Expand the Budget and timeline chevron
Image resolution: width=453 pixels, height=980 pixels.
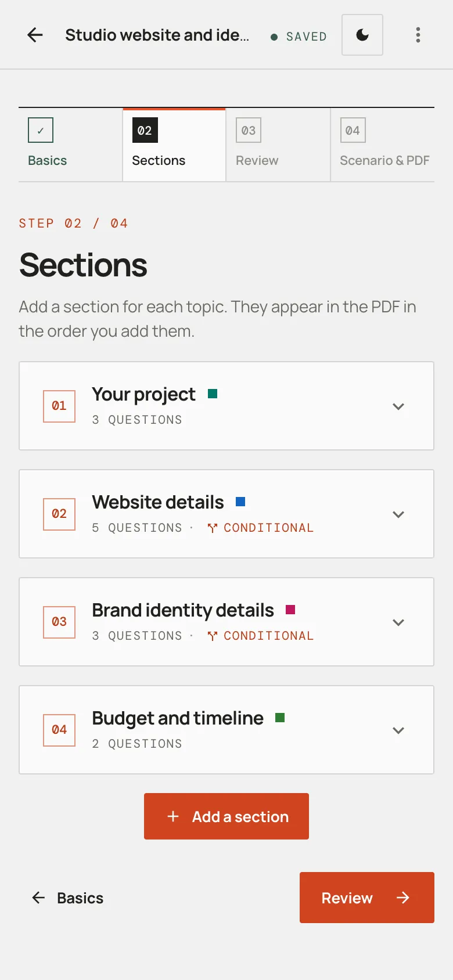click(398, 730)
